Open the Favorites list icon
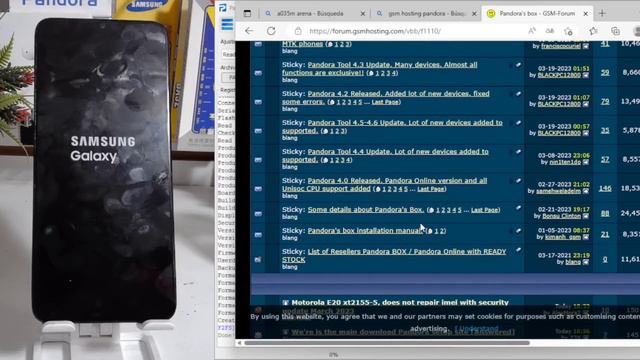The width and height of the screenshot is (640, 360). (593, 31)
